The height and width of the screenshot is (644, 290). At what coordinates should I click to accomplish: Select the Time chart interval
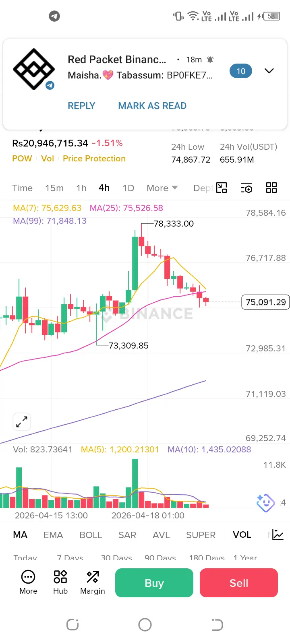pyautogui.click(x=23, y=188)
